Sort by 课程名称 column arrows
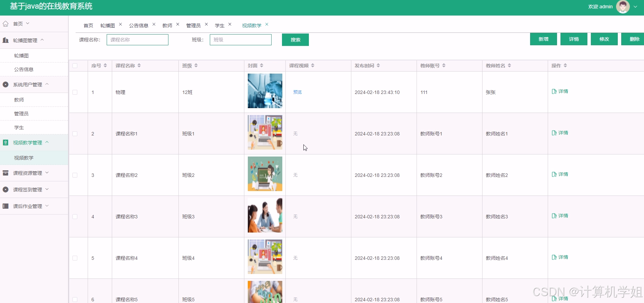This screenshot has width=644, height=303. [x=139, y=66]
